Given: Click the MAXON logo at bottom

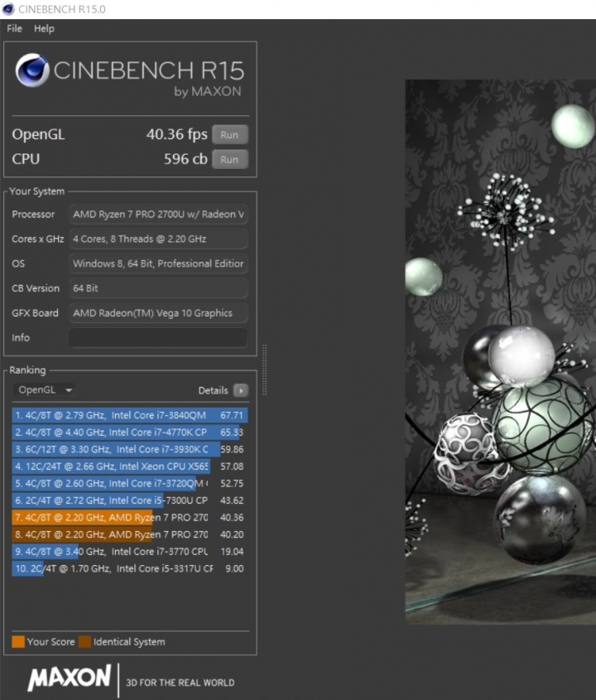Looking at the screenshot, I should (70, 678).
